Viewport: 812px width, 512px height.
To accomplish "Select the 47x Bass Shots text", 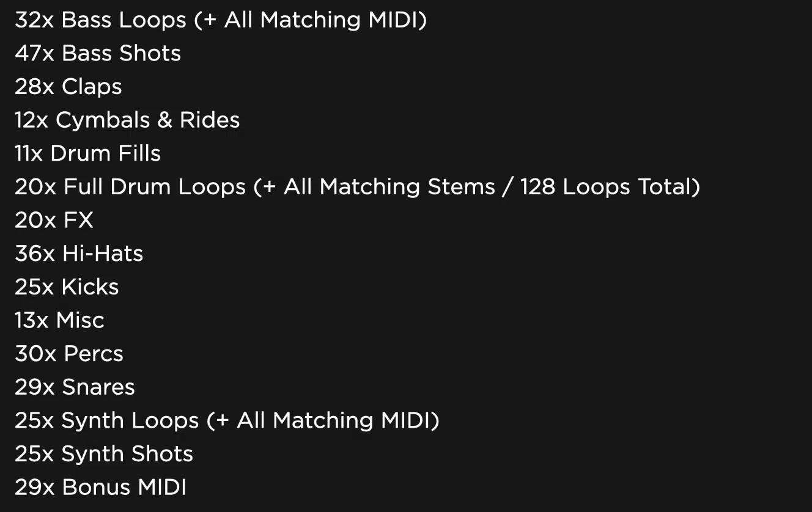I will [98, 53].
